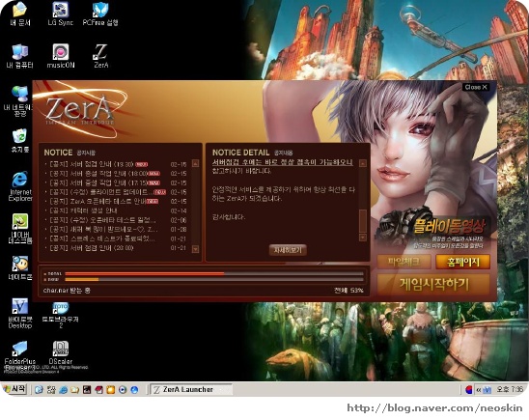
Task: Close the ZerA launcher with Close X
Action: [476, 87]
